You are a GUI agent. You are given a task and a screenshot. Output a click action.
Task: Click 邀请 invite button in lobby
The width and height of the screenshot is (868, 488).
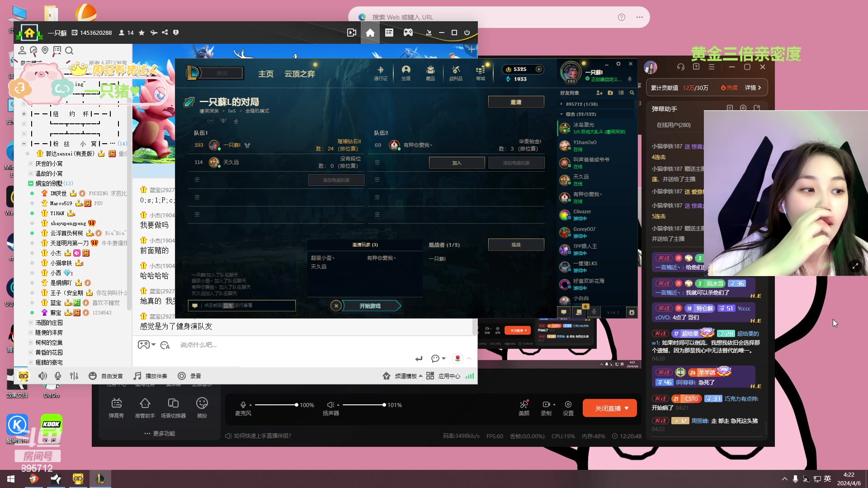point(516,102)
